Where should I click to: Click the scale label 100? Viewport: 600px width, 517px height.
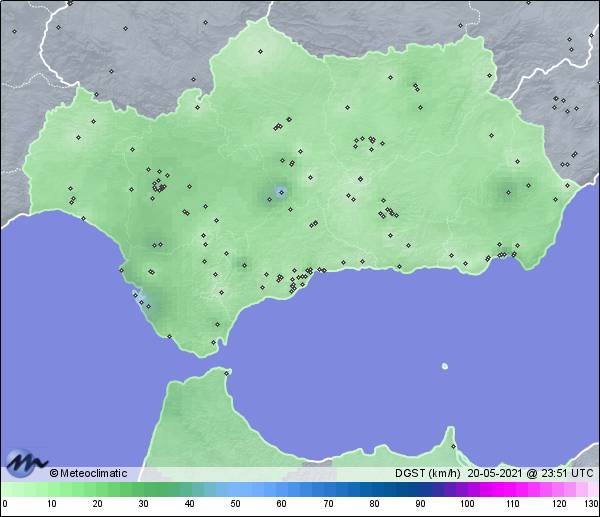coord(467,504)
